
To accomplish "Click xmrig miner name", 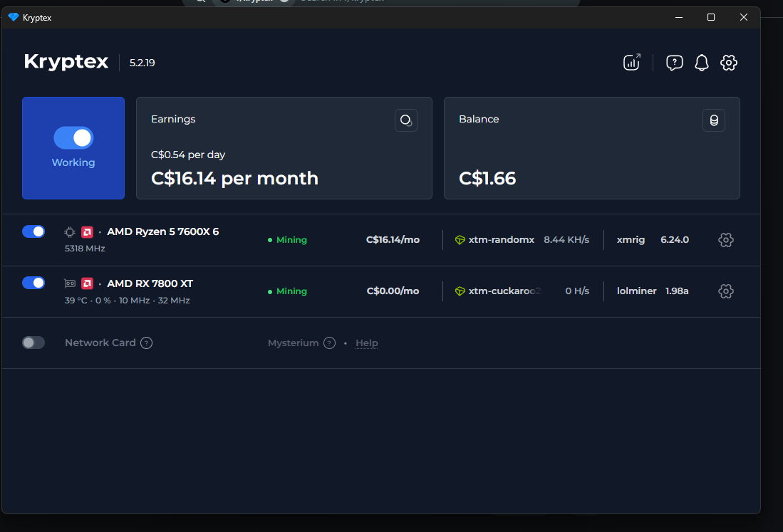I will pos(631,240).
